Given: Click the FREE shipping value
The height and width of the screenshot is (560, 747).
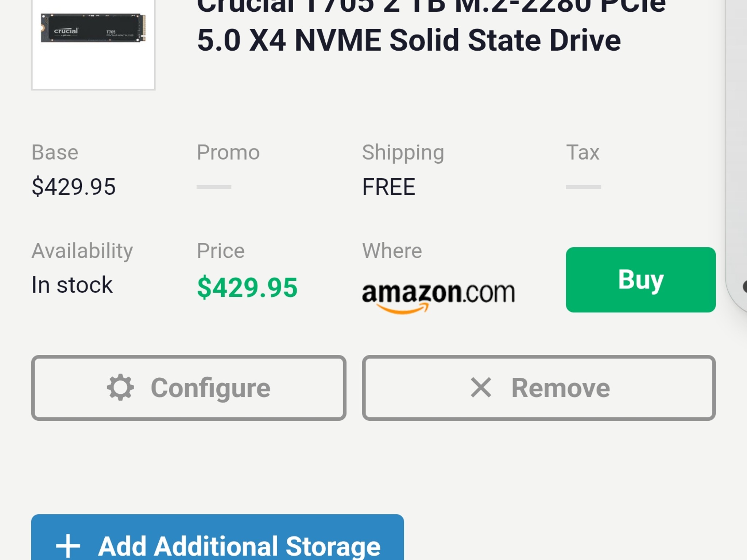Looking at the screenshot, I should (x=388, y=187).
